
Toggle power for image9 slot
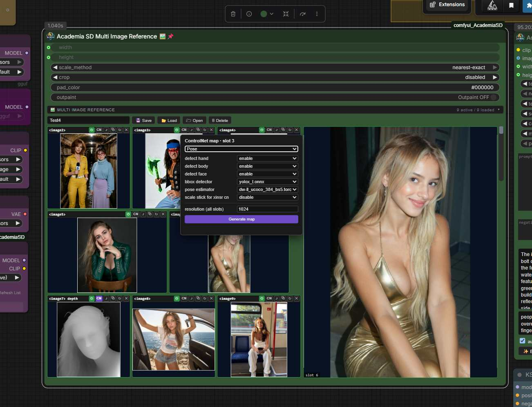(262, 298)
